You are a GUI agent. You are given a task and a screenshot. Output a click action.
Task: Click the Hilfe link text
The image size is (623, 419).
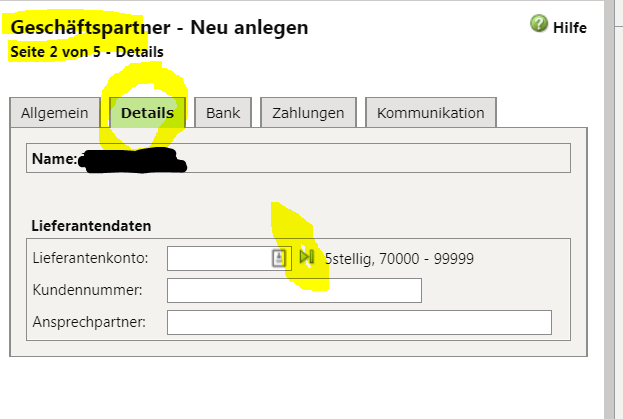click(570, 27)
